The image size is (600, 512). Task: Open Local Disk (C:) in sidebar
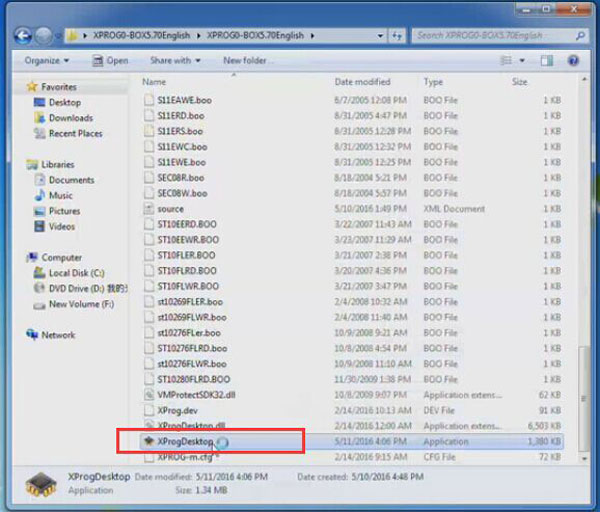coord(76,273)
